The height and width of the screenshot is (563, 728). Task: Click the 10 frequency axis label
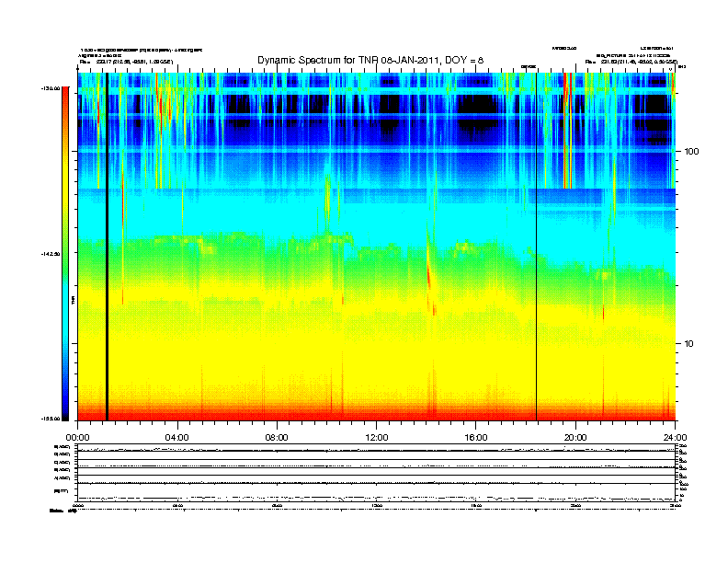click(x=689, y=344)
